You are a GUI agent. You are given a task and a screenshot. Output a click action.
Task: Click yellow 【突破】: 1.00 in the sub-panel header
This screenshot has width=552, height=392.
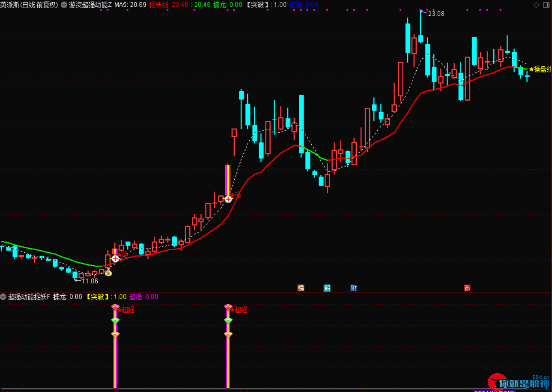coord(105,296)
